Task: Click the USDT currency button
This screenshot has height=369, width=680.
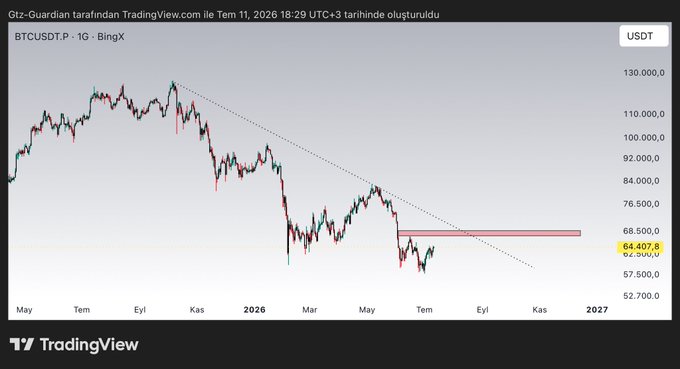Action: coord(644,36)
